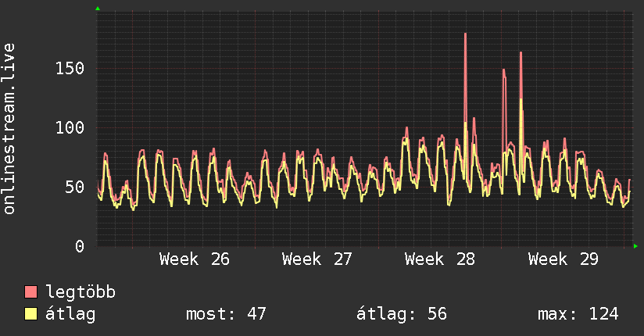Click the onlinestream.live vertical axis title
The height and width of the screenshot is (336, 644).
(x=9, y=129)
